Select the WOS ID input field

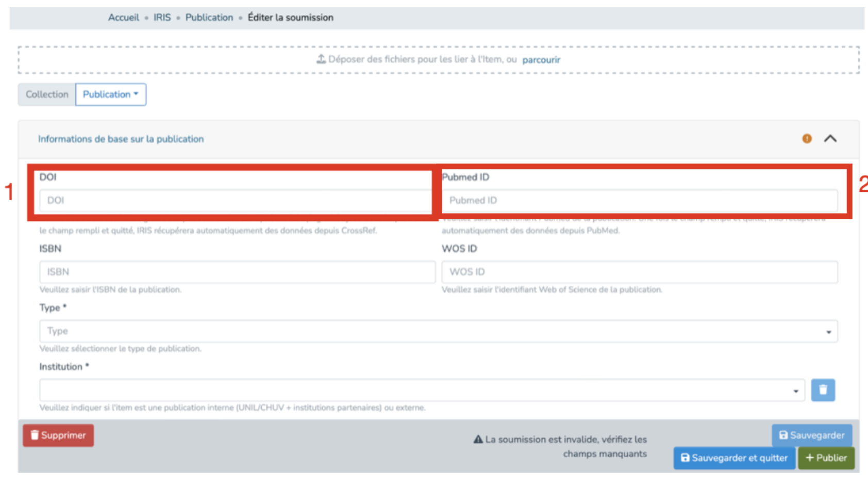pyautogui.click(x=639, y=272)
